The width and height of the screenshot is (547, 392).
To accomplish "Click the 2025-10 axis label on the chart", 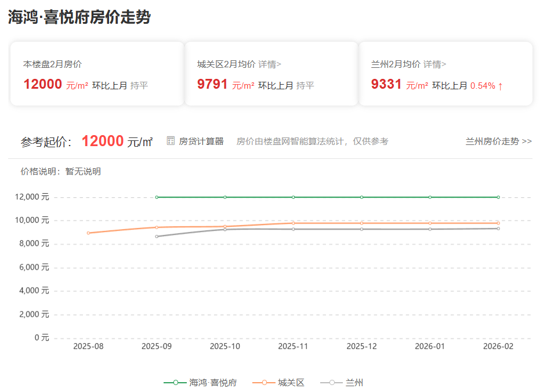I will (x=225, y=346).
